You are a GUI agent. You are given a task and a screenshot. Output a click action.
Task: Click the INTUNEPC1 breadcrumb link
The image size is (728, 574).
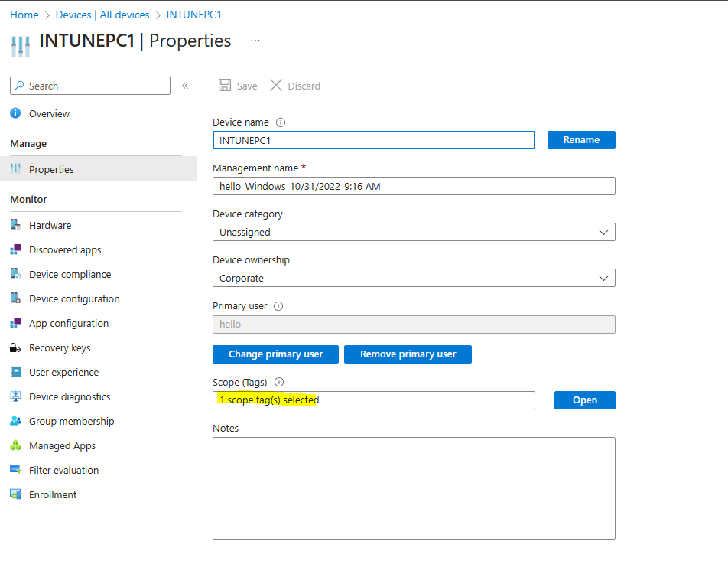(x=194, y=15)
